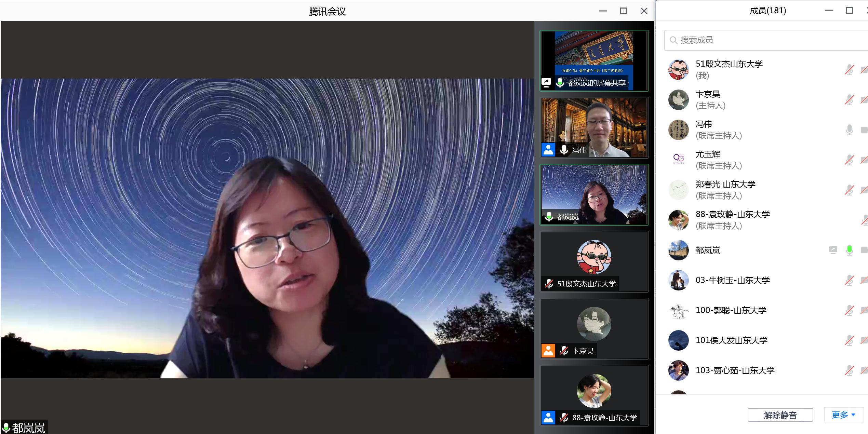Viewport: 868px width, 434px height.
Task: Select member name 100-郭聪-山东大学
Action: click(x=731, y=310)
